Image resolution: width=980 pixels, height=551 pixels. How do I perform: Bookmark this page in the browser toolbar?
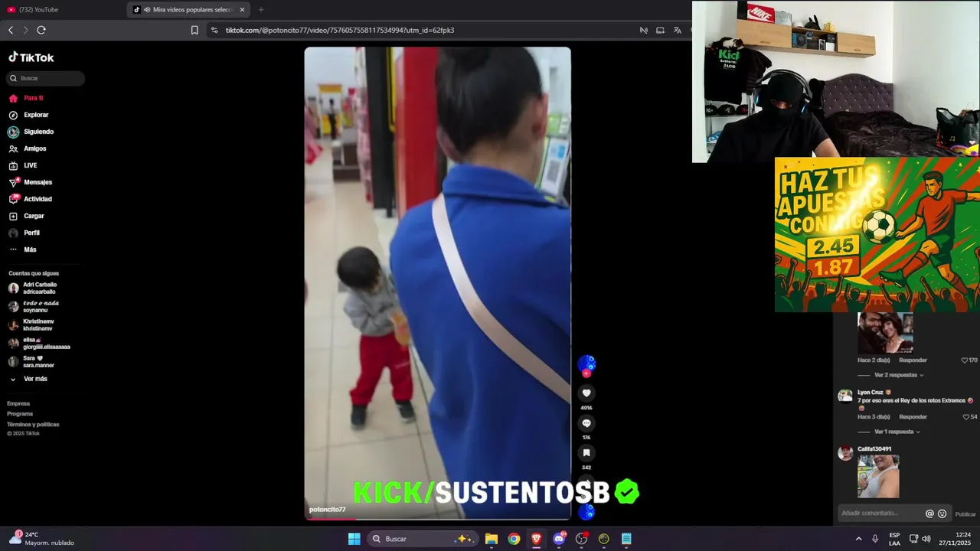point(194,30)
